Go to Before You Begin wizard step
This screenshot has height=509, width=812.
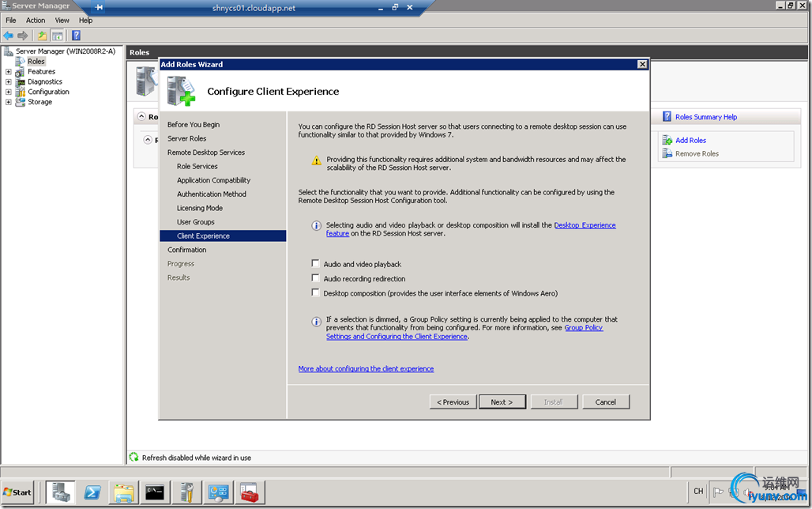[194, 124]
